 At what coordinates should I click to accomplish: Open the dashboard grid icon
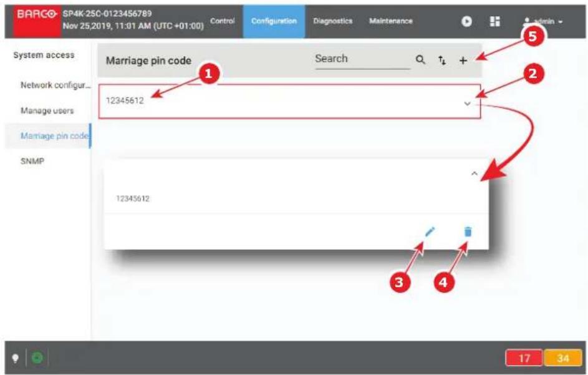click(495, 21)
